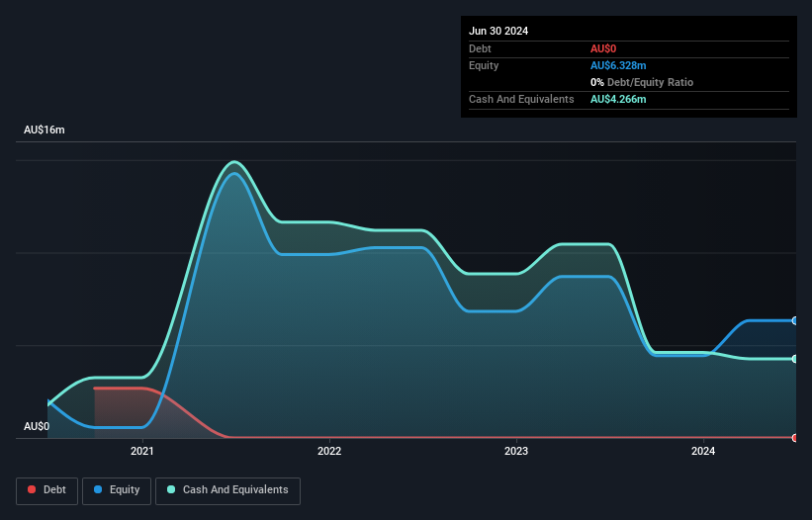Select the red Debt endpoint marker

pos(795,438)
